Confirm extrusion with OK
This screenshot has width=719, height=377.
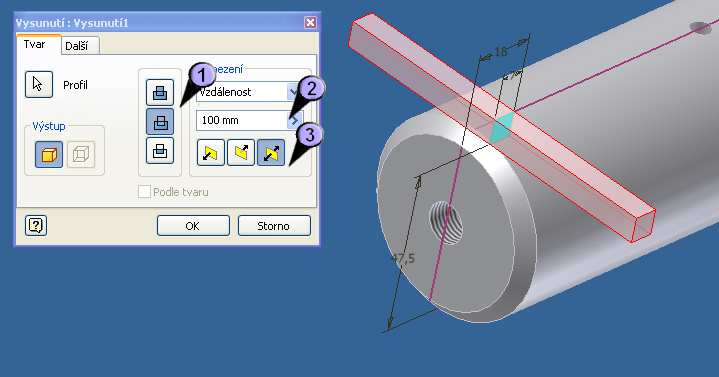tap(193, 226)
